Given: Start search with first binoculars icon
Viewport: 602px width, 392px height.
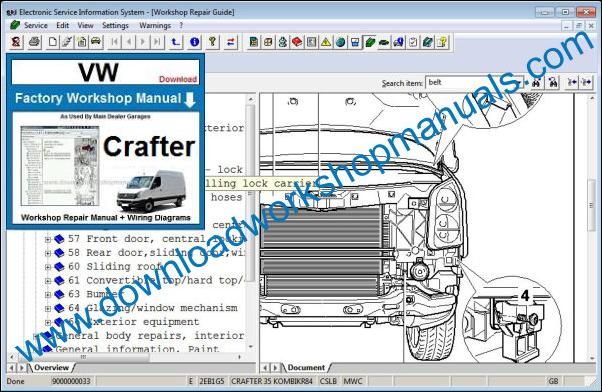Looking at the screenshot, I should 536,82.
